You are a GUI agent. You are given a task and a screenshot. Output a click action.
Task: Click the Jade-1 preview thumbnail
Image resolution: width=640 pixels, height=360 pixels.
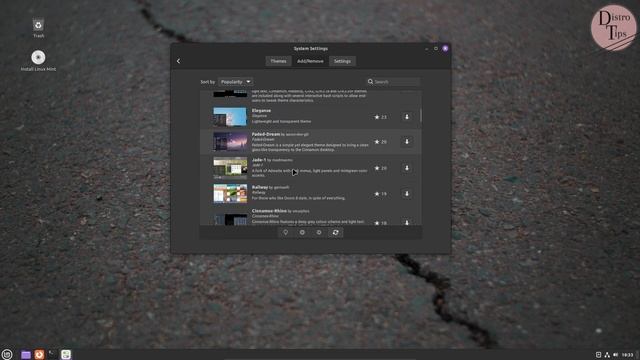pyautogui.click(x=230, y=168)
